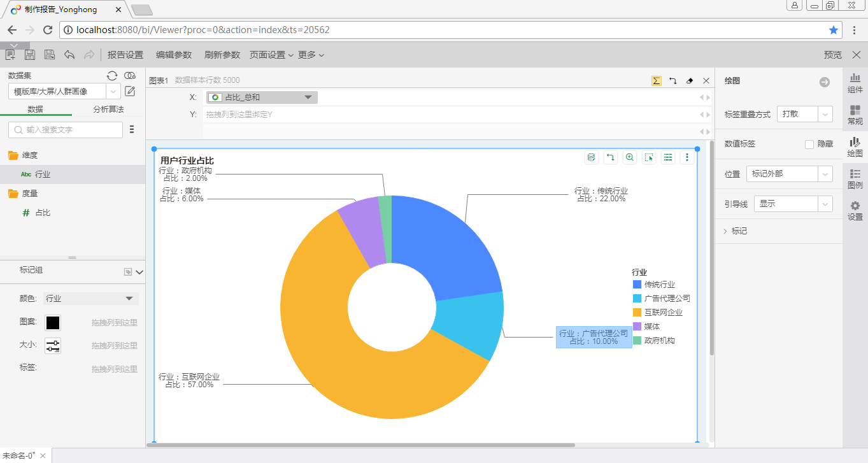Click the chart's green swap-axis icon
This screenshot has width=868, height=463.
611,157
